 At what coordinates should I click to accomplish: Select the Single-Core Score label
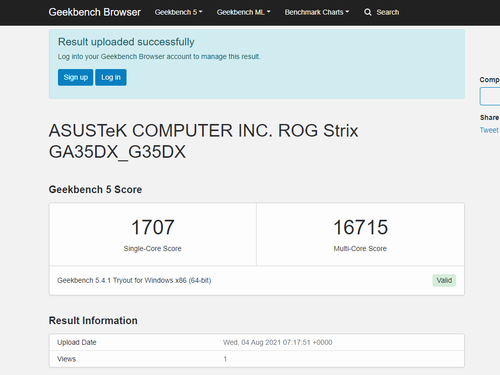153,249
